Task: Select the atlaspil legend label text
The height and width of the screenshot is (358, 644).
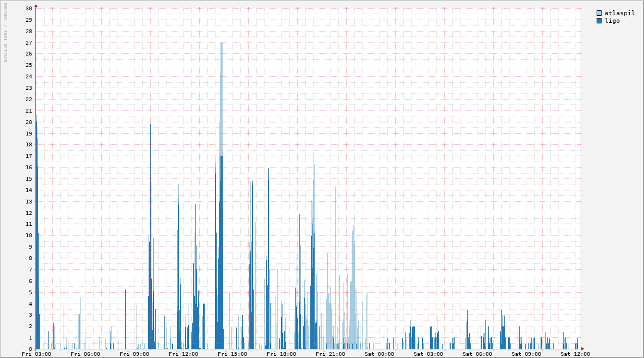Action: click(x=620, y=13)
